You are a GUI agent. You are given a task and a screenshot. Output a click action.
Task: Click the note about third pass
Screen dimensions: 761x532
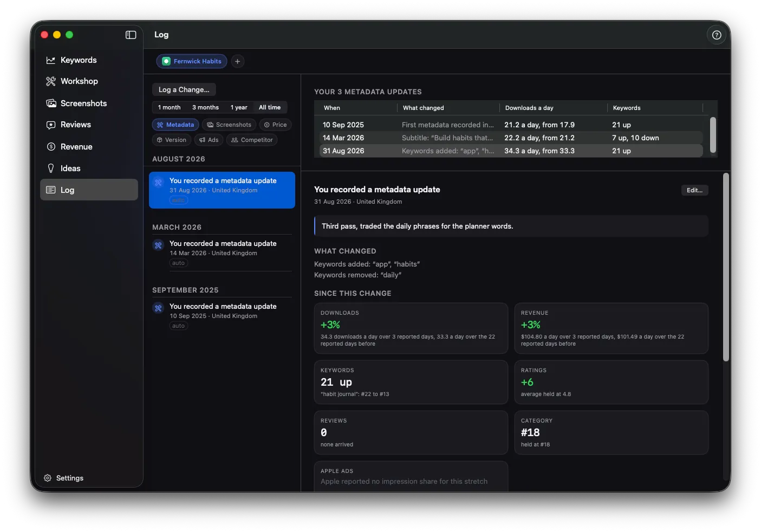[511, 226]
